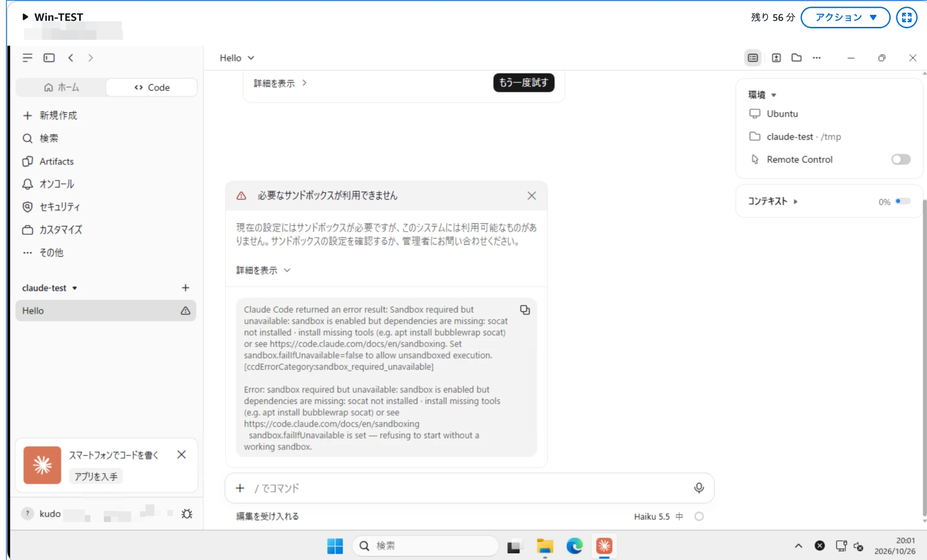Open the Hello title dropdown
Screen dimensions: 927x560
(237, 58)
